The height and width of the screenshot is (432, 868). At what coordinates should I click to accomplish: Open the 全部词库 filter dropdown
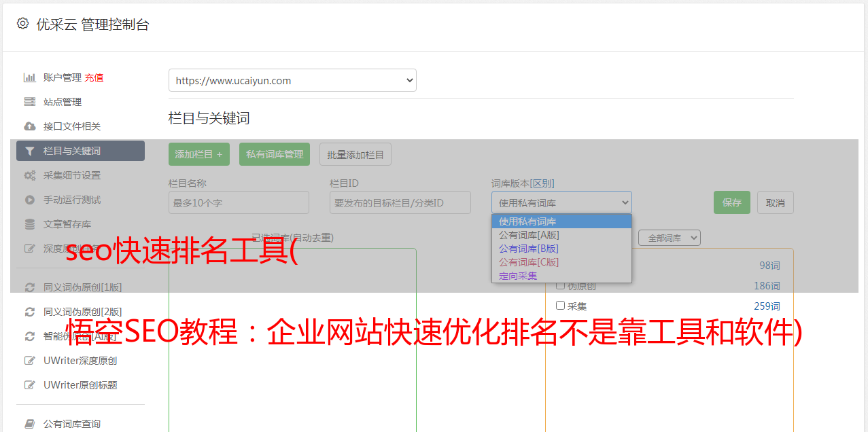tap(669, 238)
